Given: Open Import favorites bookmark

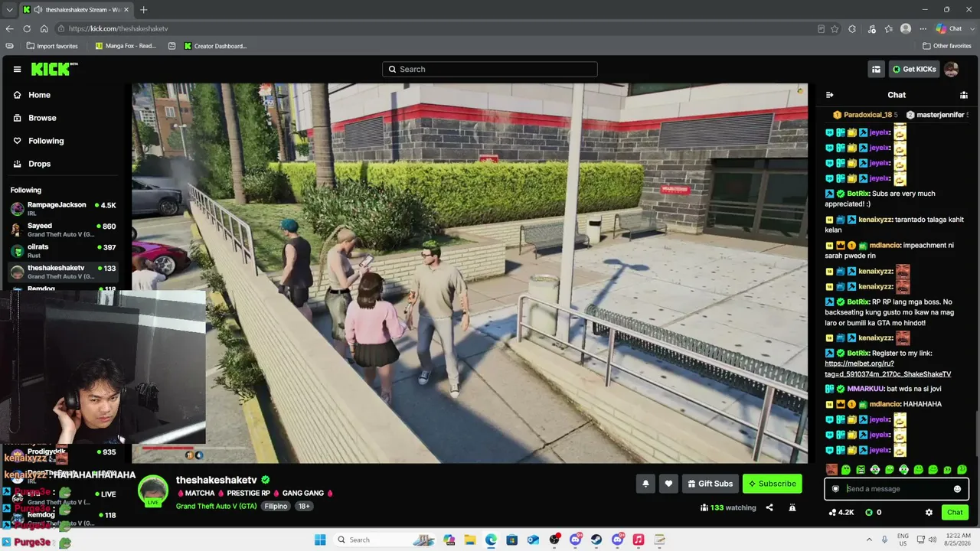Looking at the screenshot, I should 51,46.
